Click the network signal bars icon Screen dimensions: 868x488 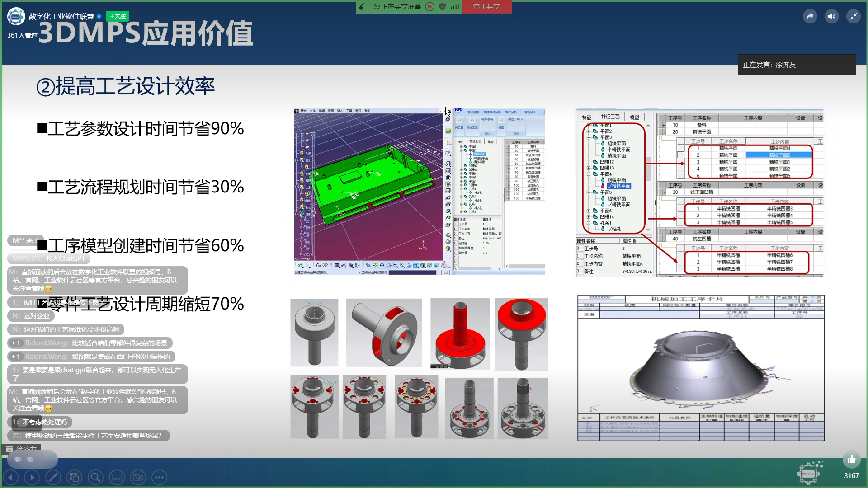[x=455, y=7]
